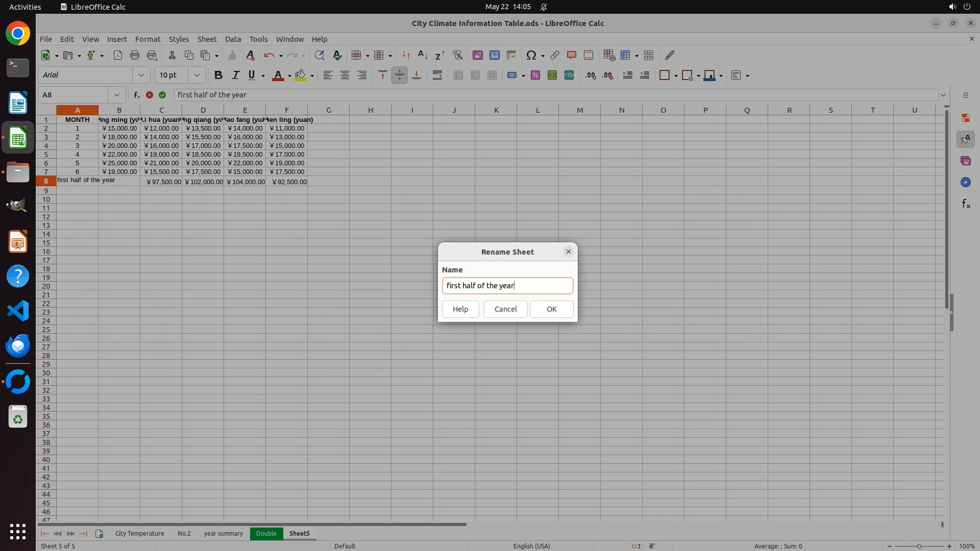Click the Sort Ascending toolbar icon
Image resolution: width=980 pixels, height=551 pixels.
tap(423, 55)
